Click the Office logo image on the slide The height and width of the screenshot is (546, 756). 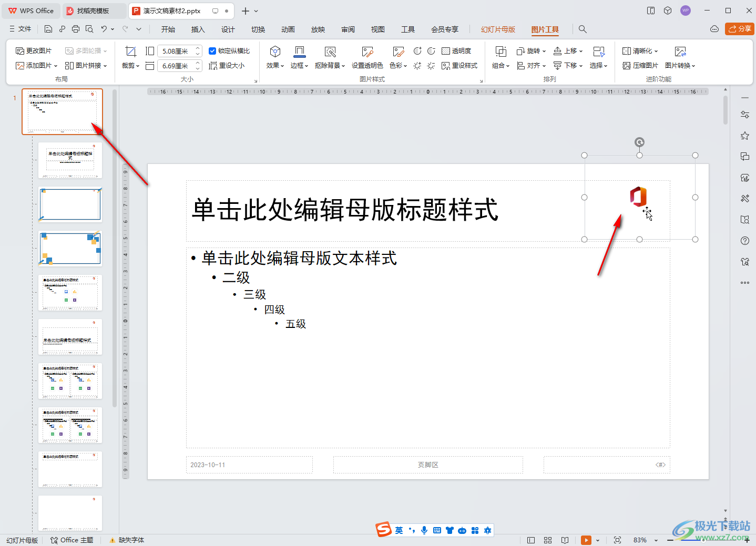coord(638,197)
